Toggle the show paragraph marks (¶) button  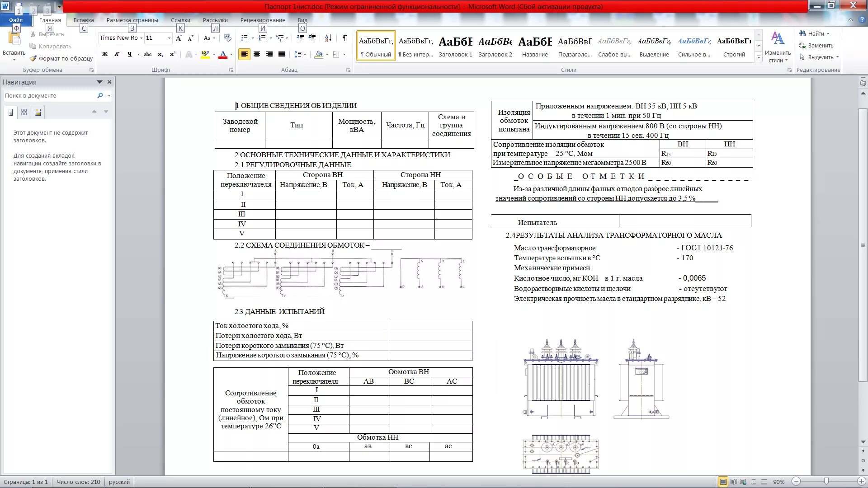[345, 38]
